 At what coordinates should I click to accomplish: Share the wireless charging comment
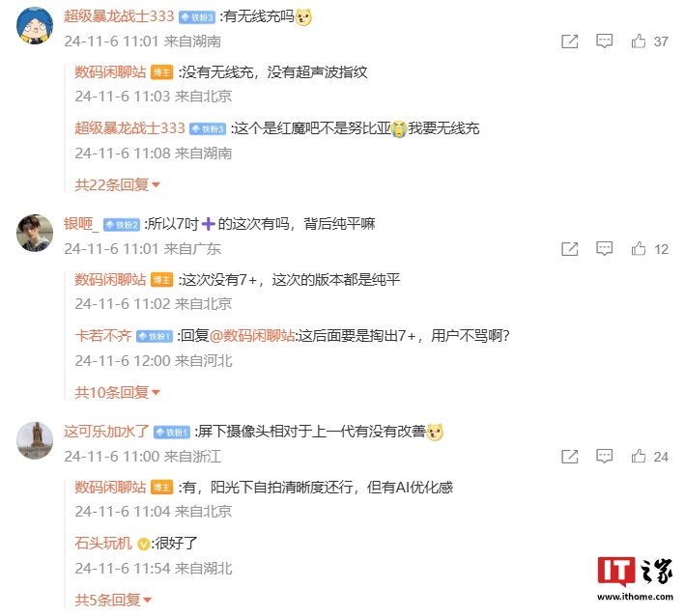570,42
